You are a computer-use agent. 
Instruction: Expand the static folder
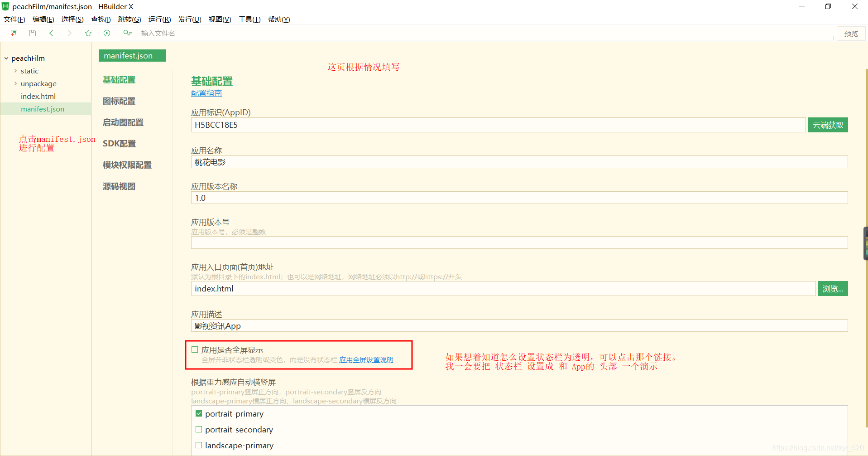tap(15, 71)
